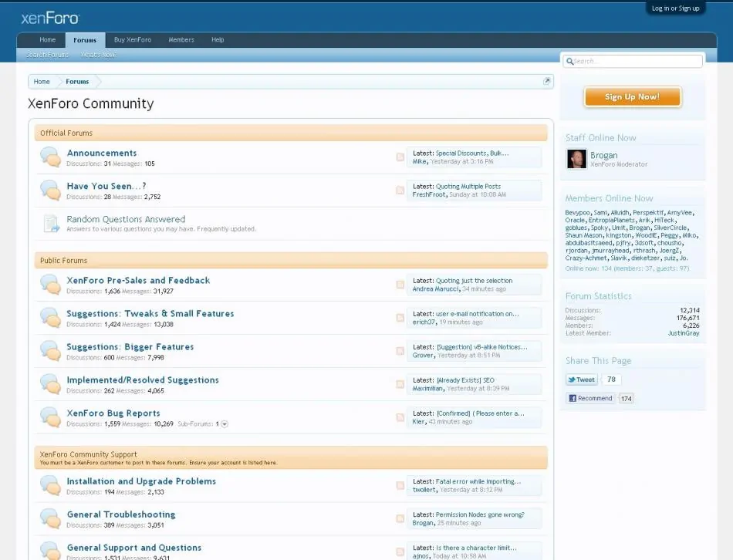Click Forums in the breadcrumb

coord(77,81)
